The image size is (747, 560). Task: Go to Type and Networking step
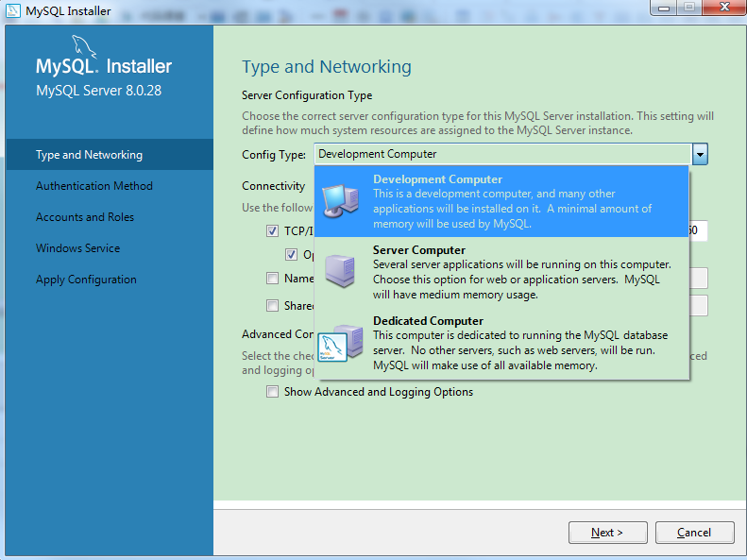[110, 155]
